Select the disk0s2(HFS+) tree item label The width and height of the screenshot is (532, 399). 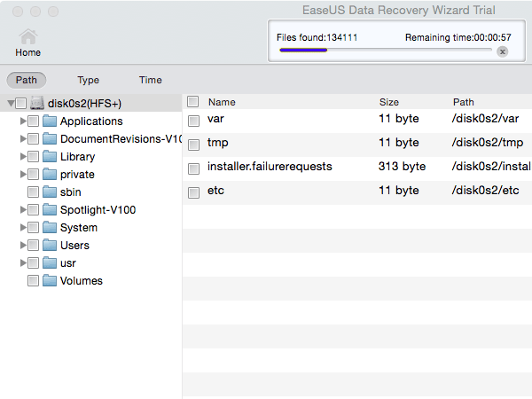pyautogui.click(x=84, y=104)
